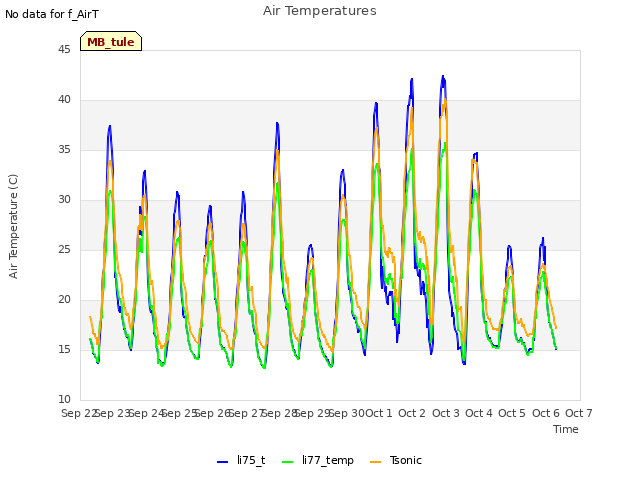Click the green li77_temp legend swatch

tap(288, 462)
